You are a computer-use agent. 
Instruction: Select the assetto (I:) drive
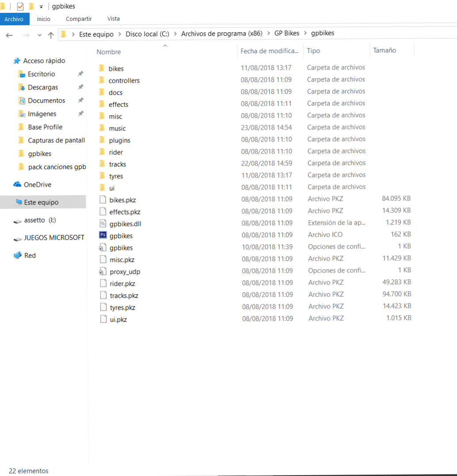(40, 220)
